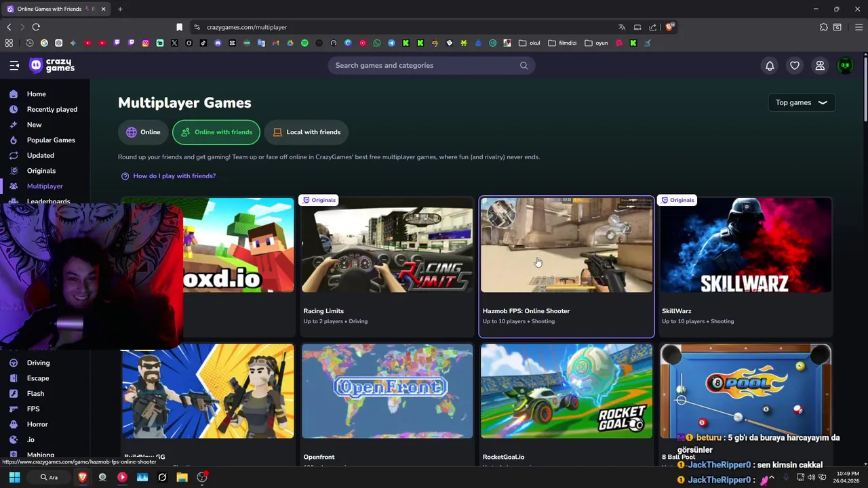Reload the page with the refresh button

(36, 27)
